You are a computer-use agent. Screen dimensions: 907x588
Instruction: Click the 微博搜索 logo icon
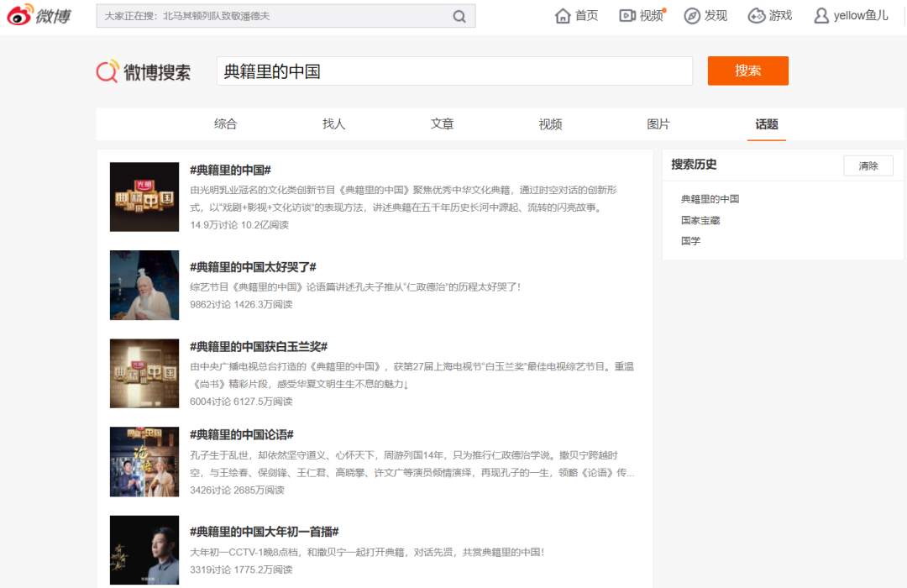tap(107, 72)
